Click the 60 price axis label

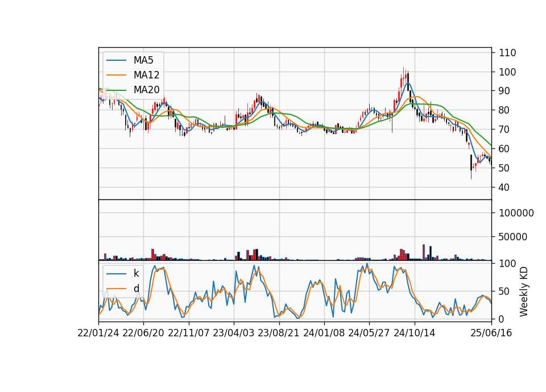[x=504, y=149]
